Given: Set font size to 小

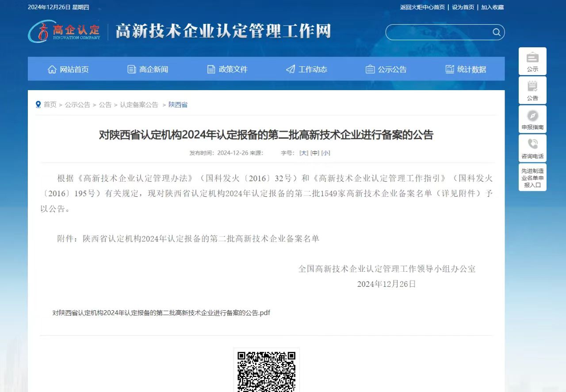Looking at the screenshot, I should 326,153.
